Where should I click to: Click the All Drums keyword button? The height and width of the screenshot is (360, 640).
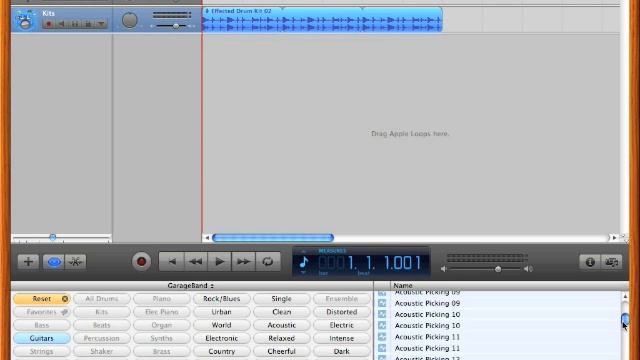(x=102, y=299)
